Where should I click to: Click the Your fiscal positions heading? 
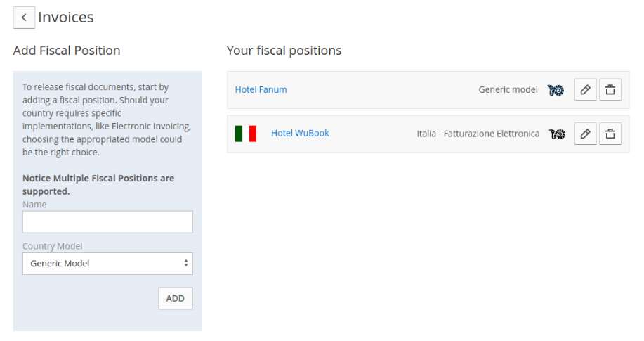click(x=284, y=51)
